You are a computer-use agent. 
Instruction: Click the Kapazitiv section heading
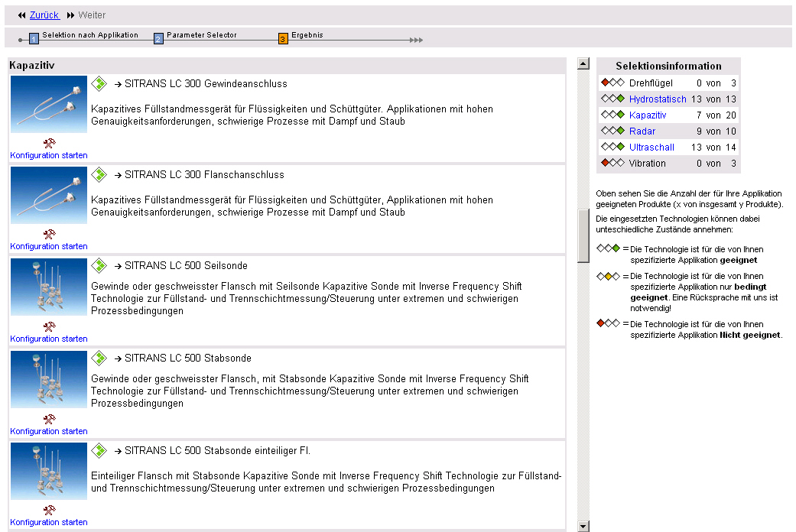(x=31, y=65)
